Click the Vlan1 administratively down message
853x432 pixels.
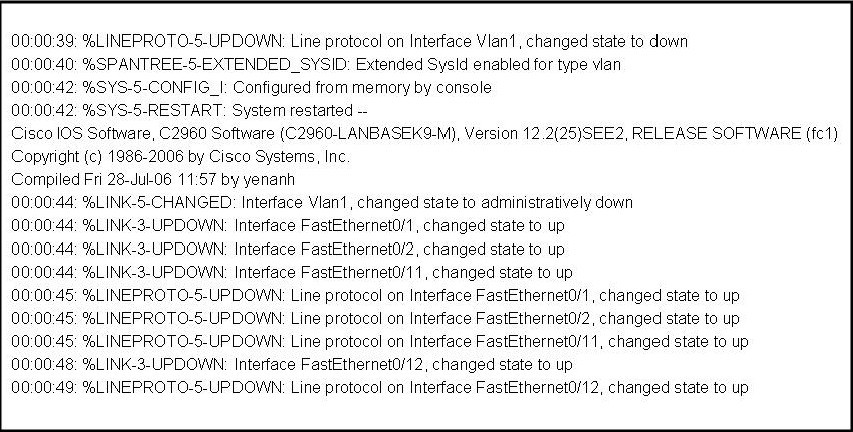[322, 203]
